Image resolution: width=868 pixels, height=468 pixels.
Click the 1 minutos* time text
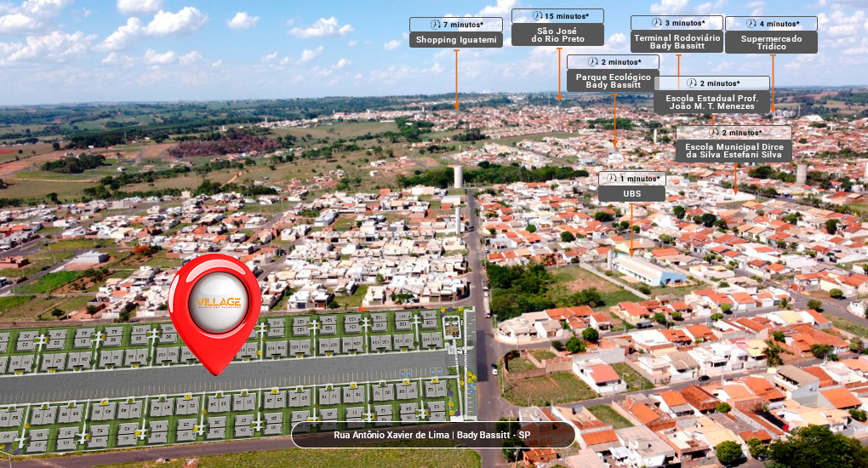(x=639, y=179)
